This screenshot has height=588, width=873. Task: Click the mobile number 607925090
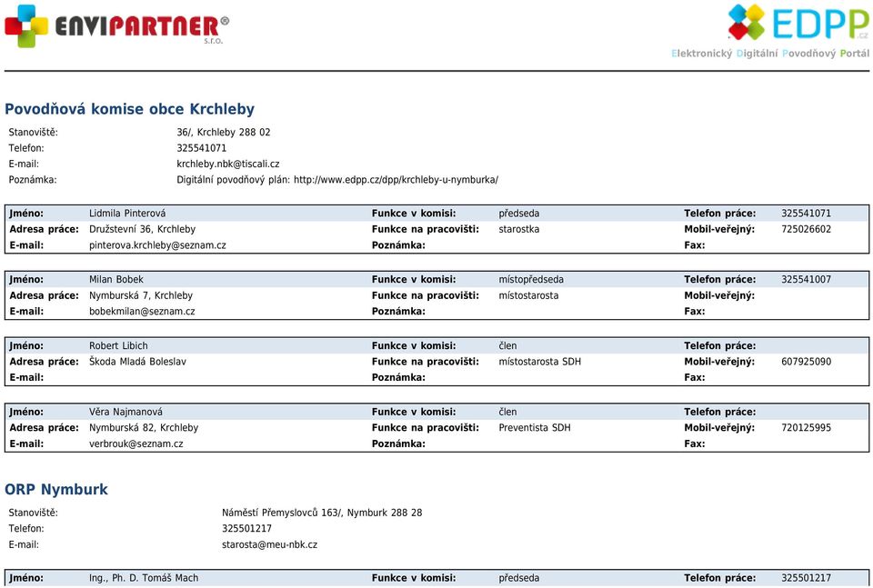click(806, 362)
